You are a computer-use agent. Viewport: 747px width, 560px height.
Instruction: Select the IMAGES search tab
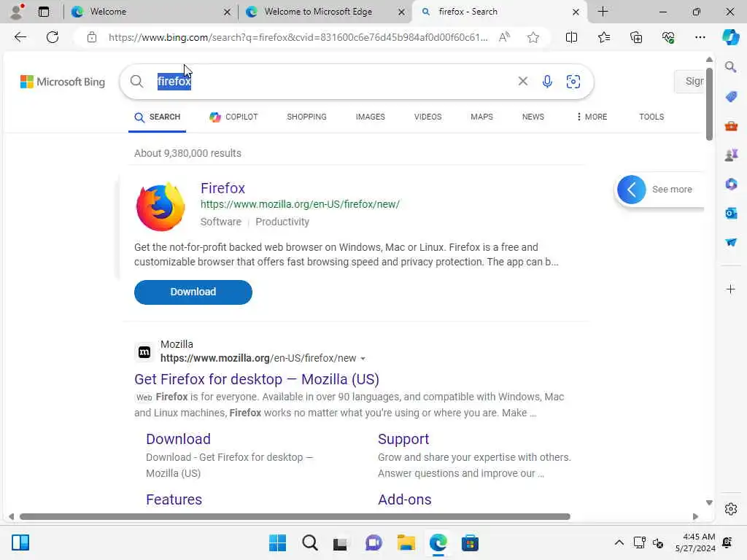(370, 117)
